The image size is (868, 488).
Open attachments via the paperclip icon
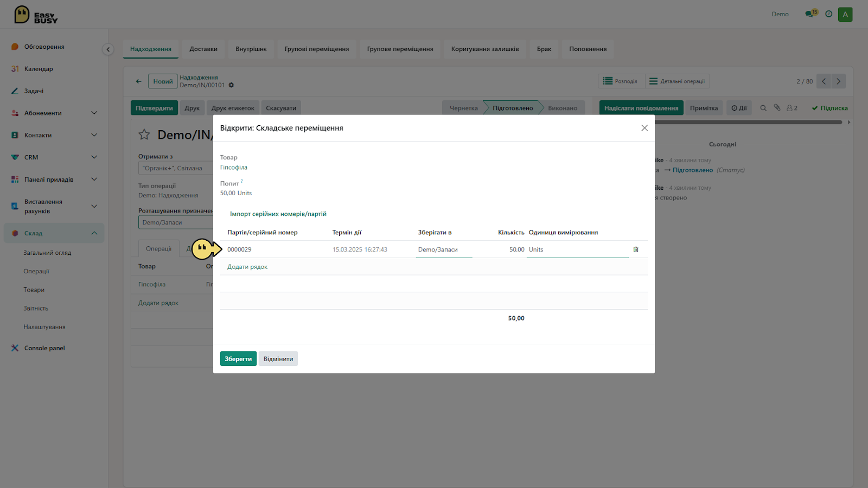(x=777, y=108)
